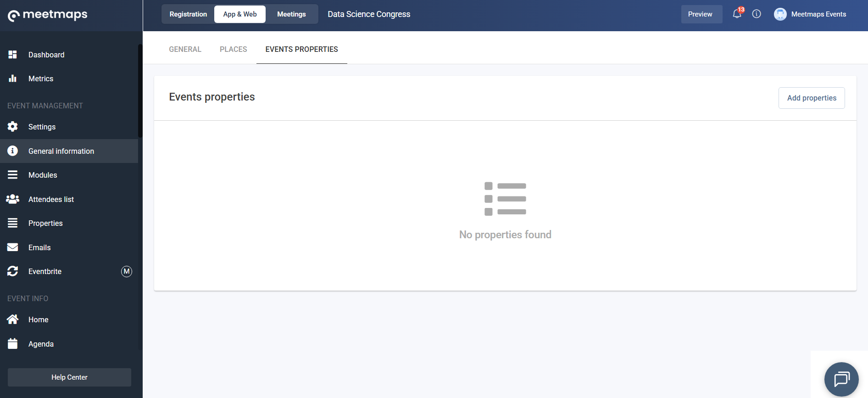Click the info circle icon in header
This screenshot has width=868, height=398.
pos(757,14)
